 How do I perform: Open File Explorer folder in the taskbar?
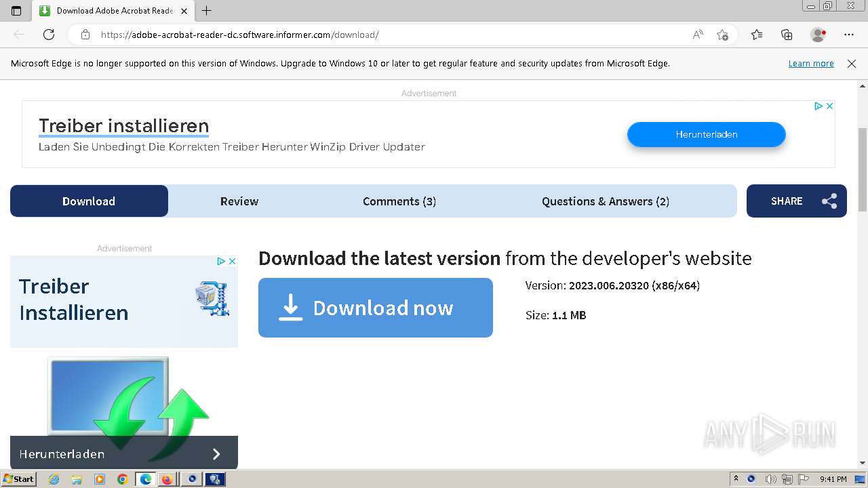pyautogui.click(x=77, y=479)
